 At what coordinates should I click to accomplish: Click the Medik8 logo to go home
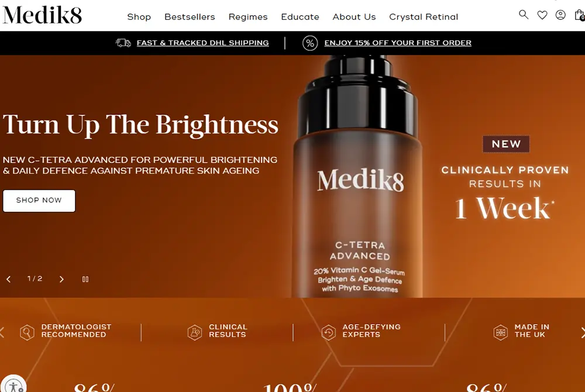[42, 15]
